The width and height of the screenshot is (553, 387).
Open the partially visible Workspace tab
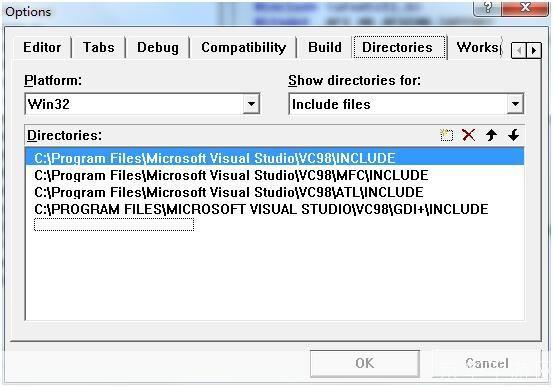click(477, 47)
